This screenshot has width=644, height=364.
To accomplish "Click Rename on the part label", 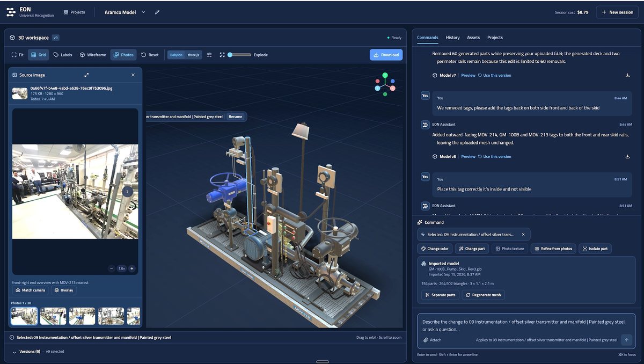I will coord(235,117).
